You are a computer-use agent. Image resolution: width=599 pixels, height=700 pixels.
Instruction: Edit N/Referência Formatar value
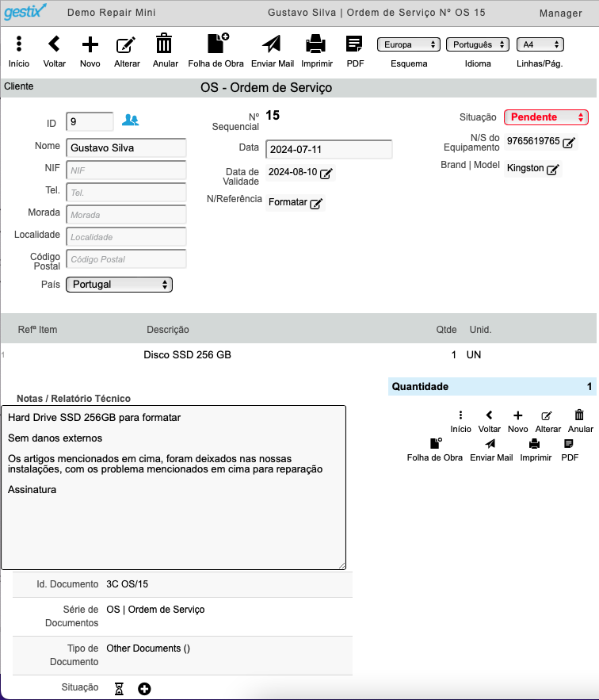point(316,204)
